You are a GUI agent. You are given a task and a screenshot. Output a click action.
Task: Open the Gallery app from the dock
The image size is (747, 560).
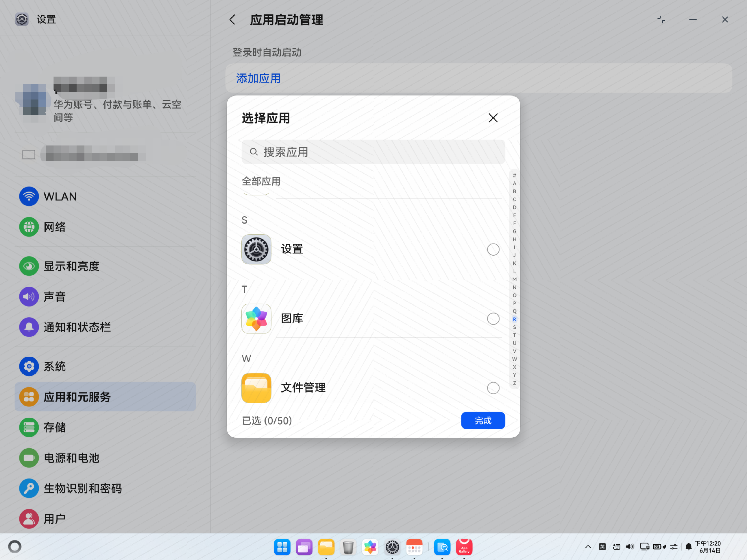[x=370, y=547]
